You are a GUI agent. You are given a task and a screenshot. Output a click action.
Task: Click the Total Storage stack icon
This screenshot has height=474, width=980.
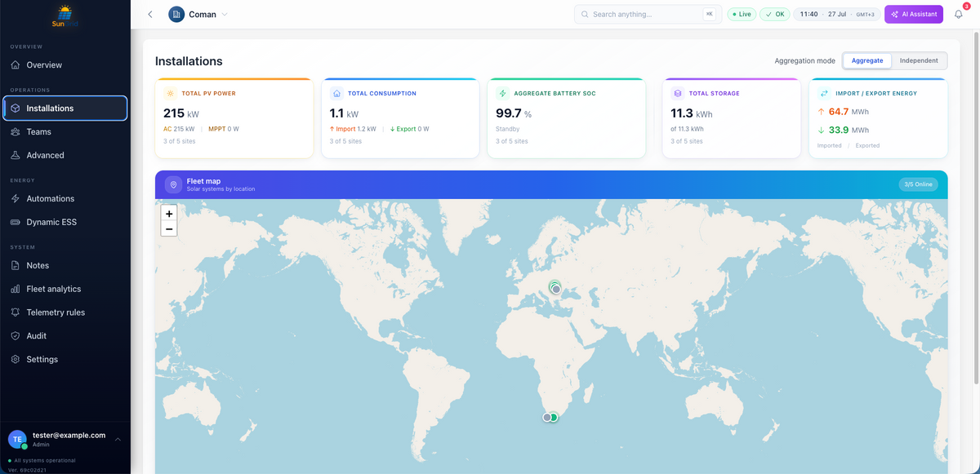click(678, 94)
